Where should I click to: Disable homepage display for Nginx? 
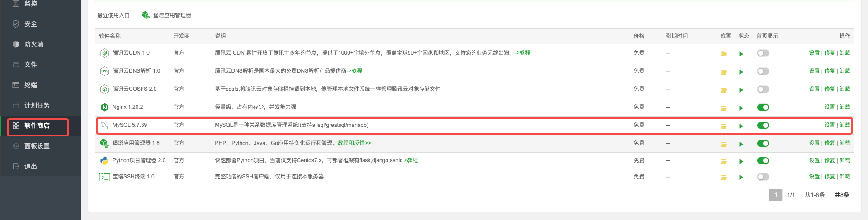[x=763, y=108]
